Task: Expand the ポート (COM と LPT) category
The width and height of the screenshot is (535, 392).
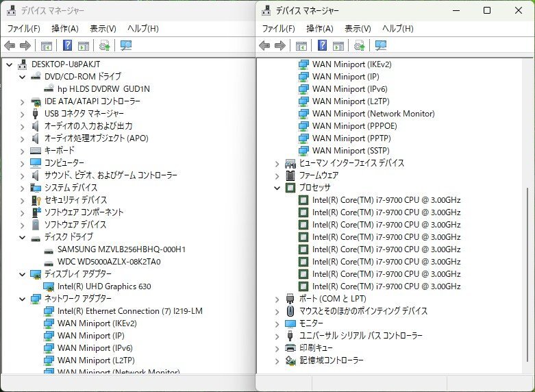Action: (277, 299)
